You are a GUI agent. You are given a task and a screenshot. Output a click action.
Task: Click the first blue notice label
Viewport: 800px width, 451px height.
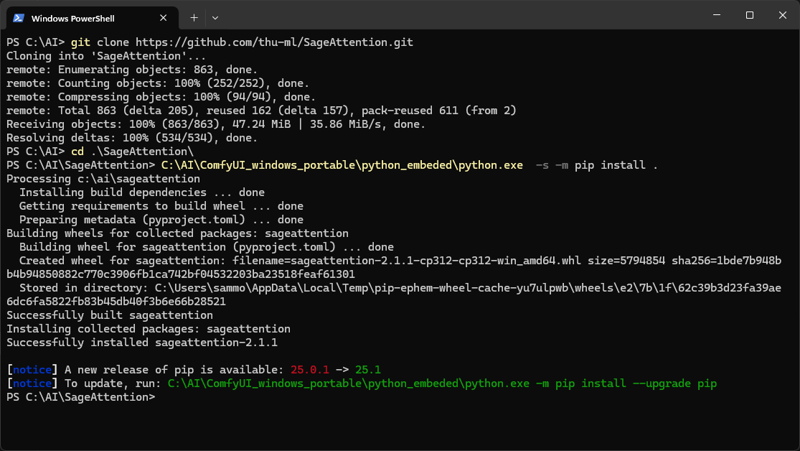click(x=32, y=369)
